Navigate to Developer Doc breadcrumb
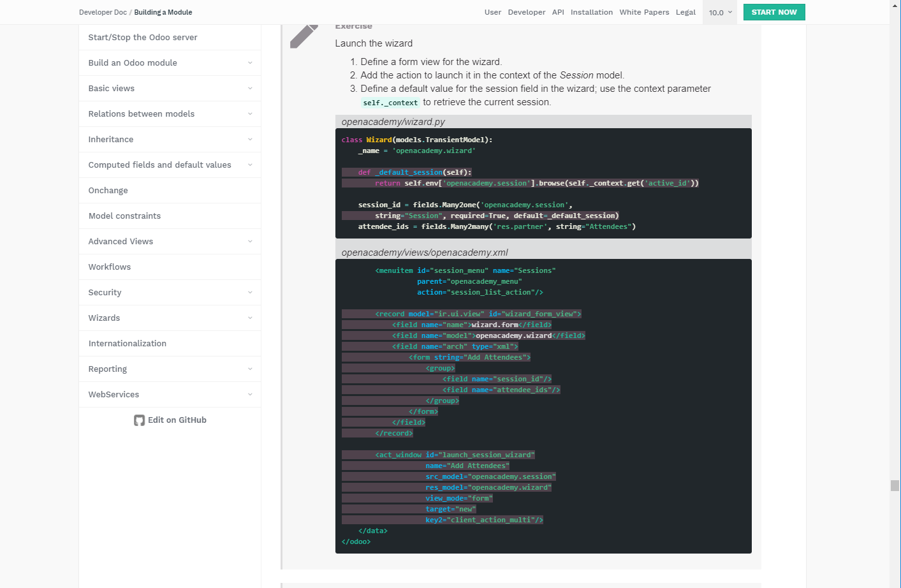Viewport: 901px width, 588px height. [103, 11]
